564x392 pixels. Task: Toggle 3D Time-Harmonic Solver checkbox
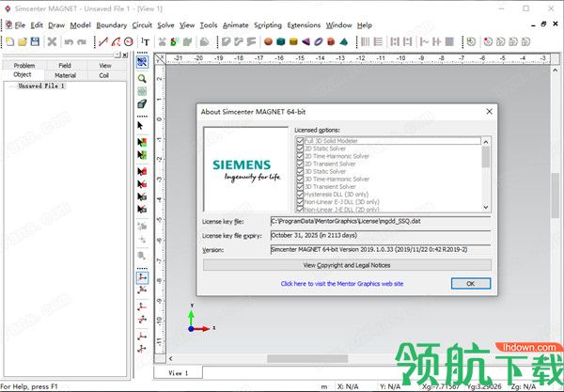coord(300,179)
